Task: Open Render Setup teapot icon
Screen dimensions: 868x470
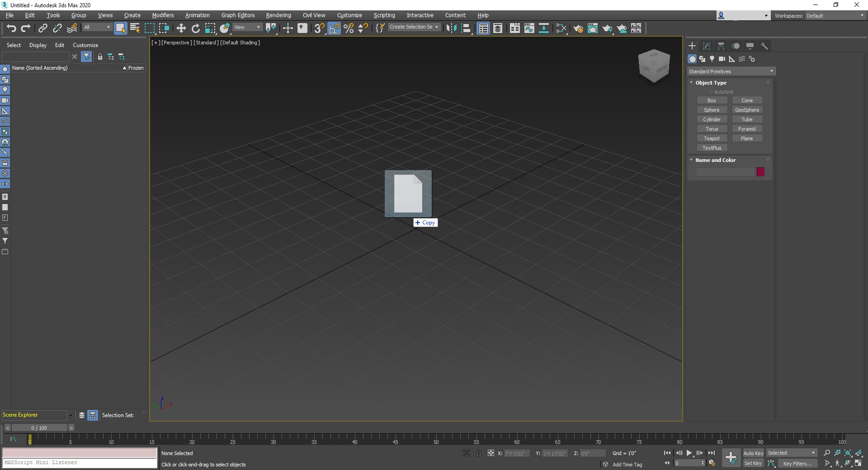Action: click(x=578, y=28)
